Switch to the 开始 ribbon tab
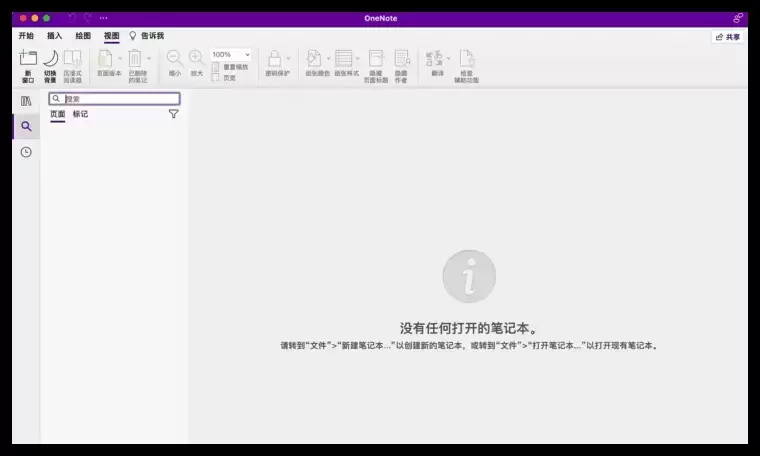This screenshot has height=456, width=760. [26, 36]
